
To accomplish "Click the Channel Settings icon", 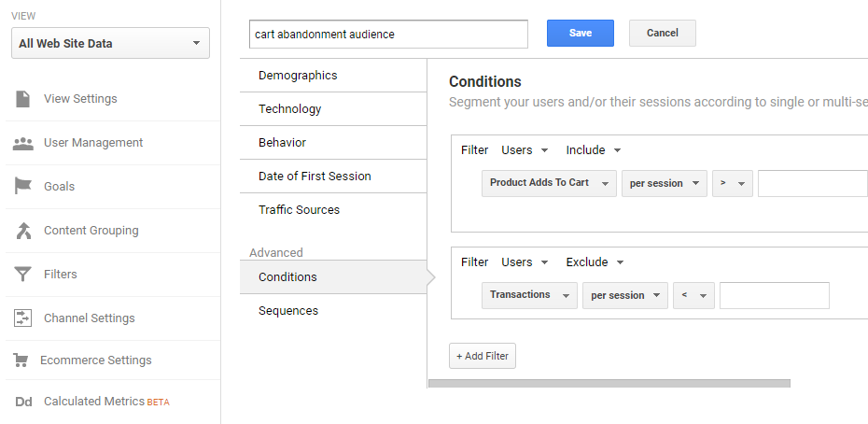I will point(22,318).
